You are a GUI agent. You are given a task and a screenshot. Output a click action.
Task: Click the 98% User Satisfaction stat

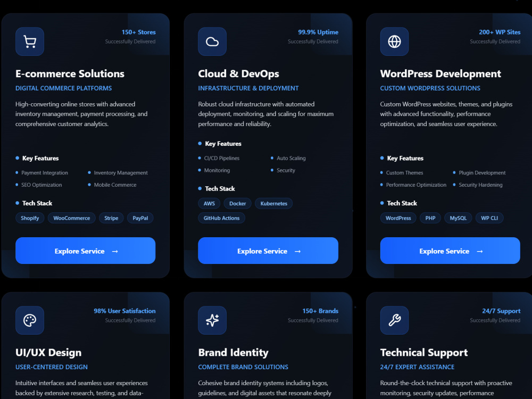pos(124,311)
